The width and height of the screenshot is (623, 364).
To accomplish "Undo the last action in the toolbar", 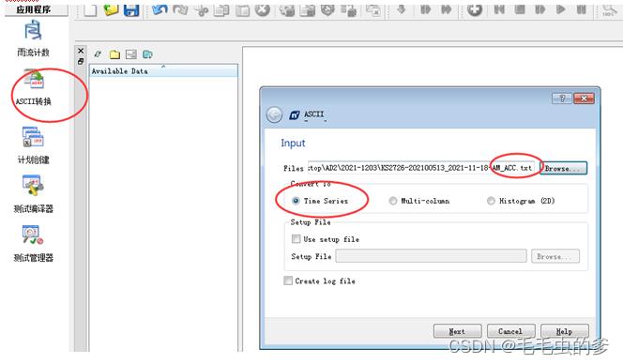I will [x=160, y=9].
